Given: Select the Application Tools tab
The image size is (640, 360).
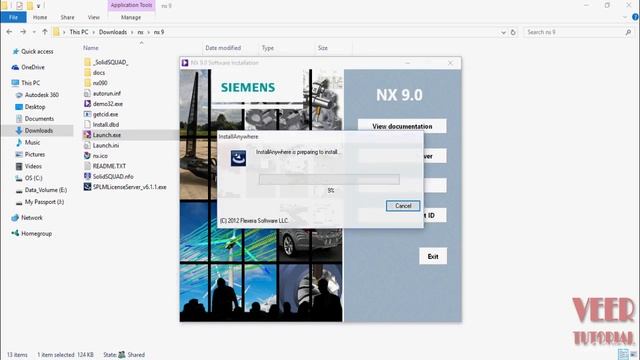Looking at the screenshot, I should click(x=131, y=5).
